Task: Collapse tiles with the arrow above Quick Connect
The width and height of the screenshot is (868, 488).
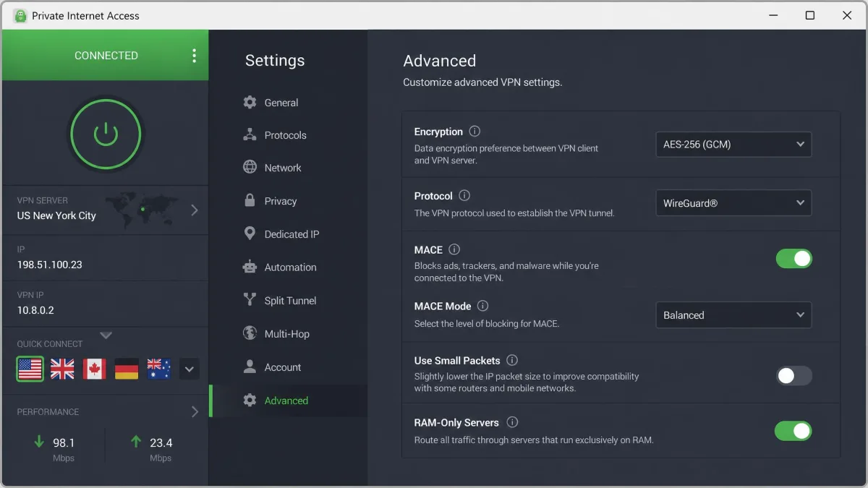Action: tap(106, 335)
